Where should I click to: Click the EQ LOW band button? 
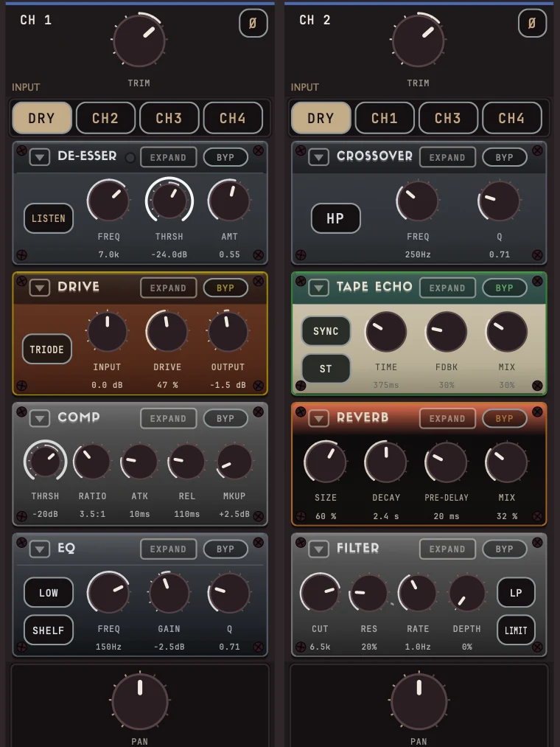click(x=49, y=593)
